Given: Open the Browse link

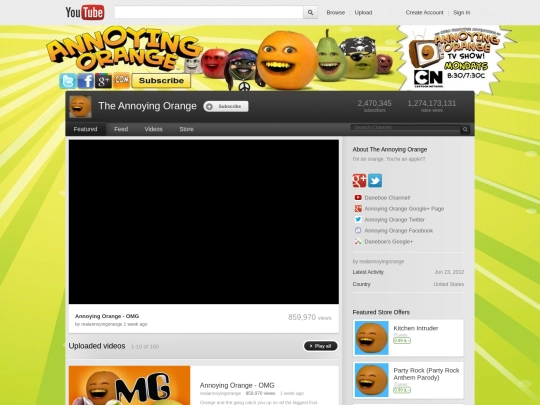Looking at the screenshot, I should (x=336, y=12).
